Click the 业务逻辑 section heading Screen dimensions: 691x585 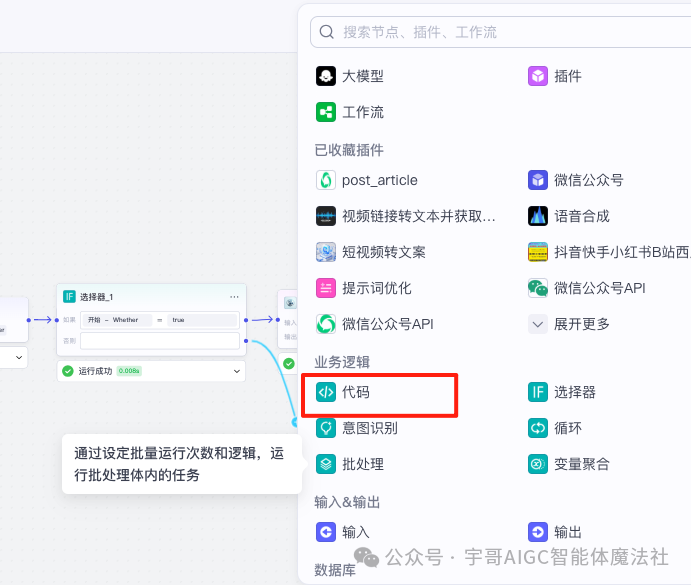point(342,362)
